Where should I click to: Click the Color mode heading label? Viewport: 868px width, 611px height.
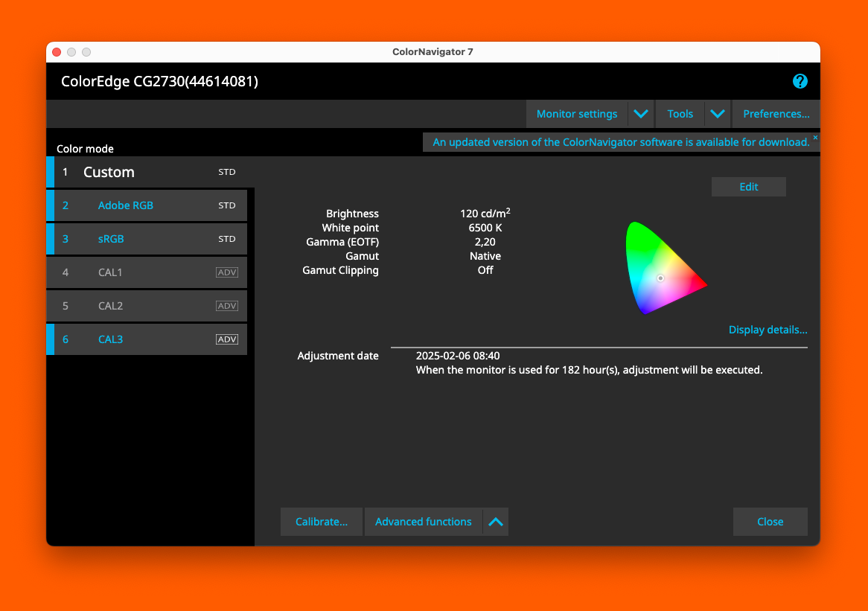85,149
